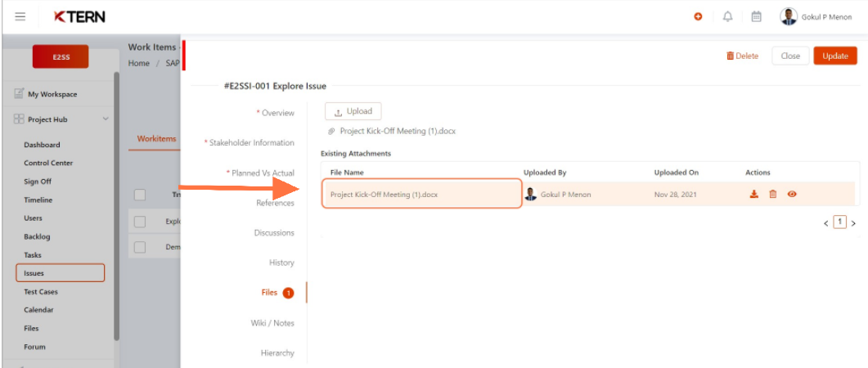Open the hamburger menu icon
Image resolution: width=868 pixels, height=368 pixels.
pos(20,16)
